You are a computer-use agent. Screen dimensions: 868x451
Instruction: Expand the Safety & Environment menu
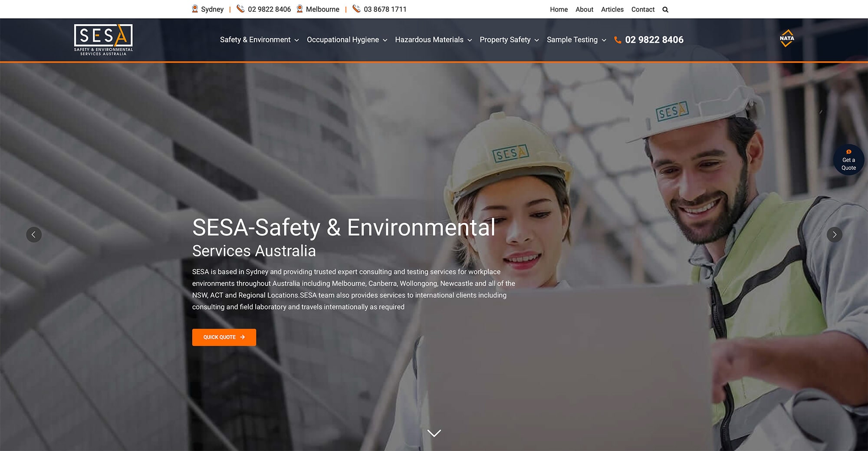pos(259,40)
